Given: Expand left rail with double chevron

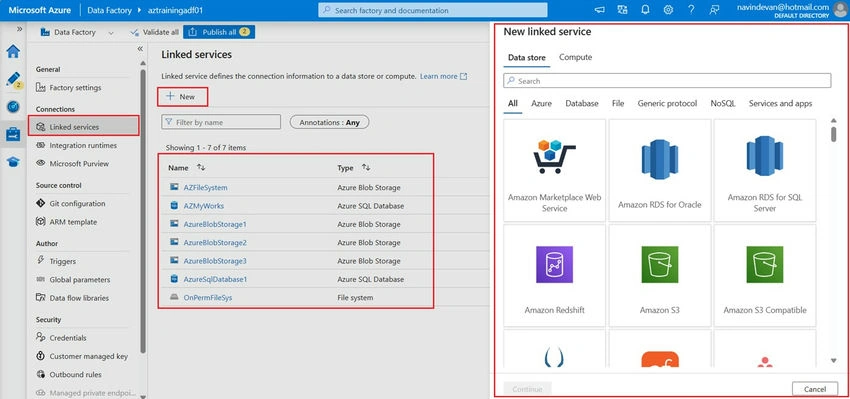Looking at the screenshot, I should 20,29.
